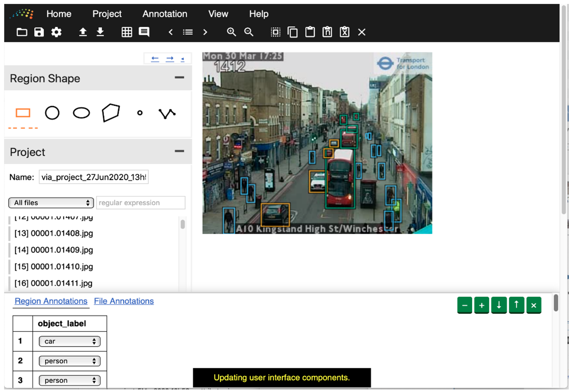Open the image grid view icon
573x392 pixels.
point(127,32)
